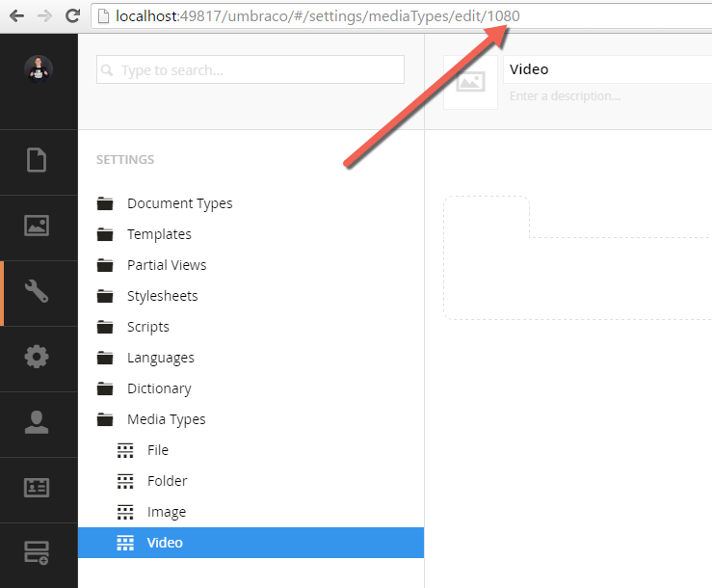The width and height of the screenshot is (712, 588).
Task: Open Scripts tree node
Action: coord(148,327)
